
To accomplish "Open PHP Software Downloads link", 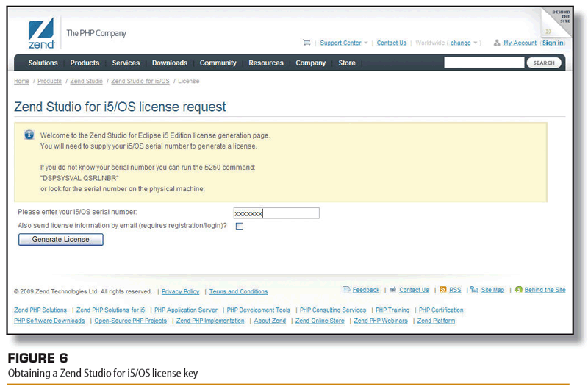I will [x=49, y=321].
